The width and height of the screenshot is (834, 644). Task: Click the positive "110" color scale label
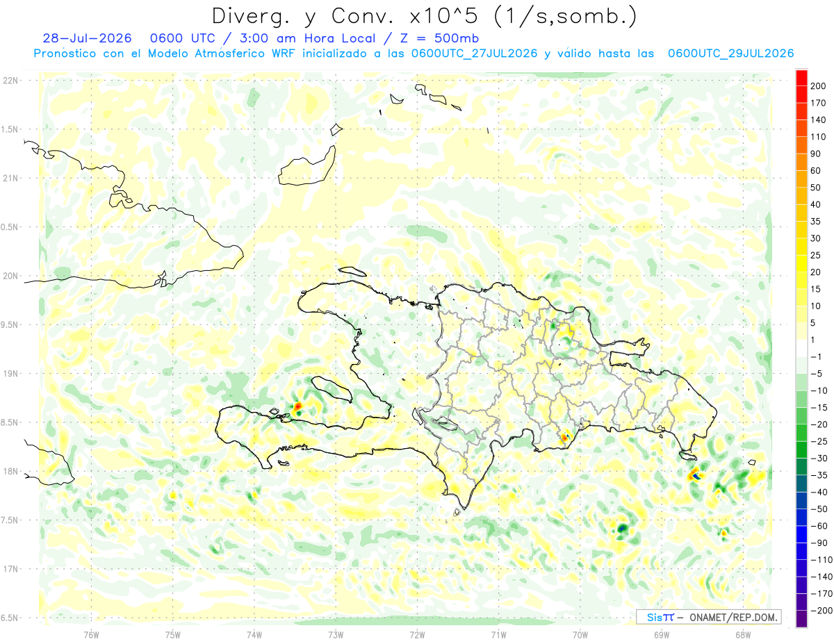coord(819,137)
